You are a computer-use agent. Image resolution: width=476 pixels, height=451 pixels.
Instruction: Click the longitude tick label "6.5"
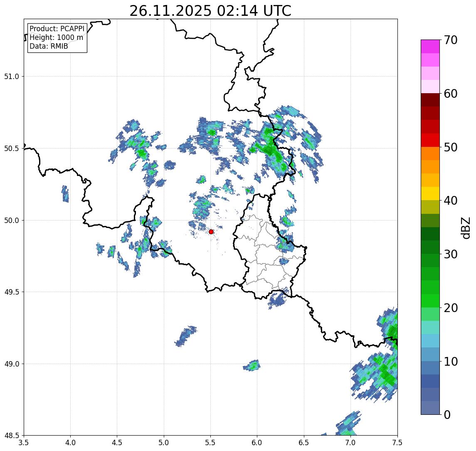click(304, 443)
